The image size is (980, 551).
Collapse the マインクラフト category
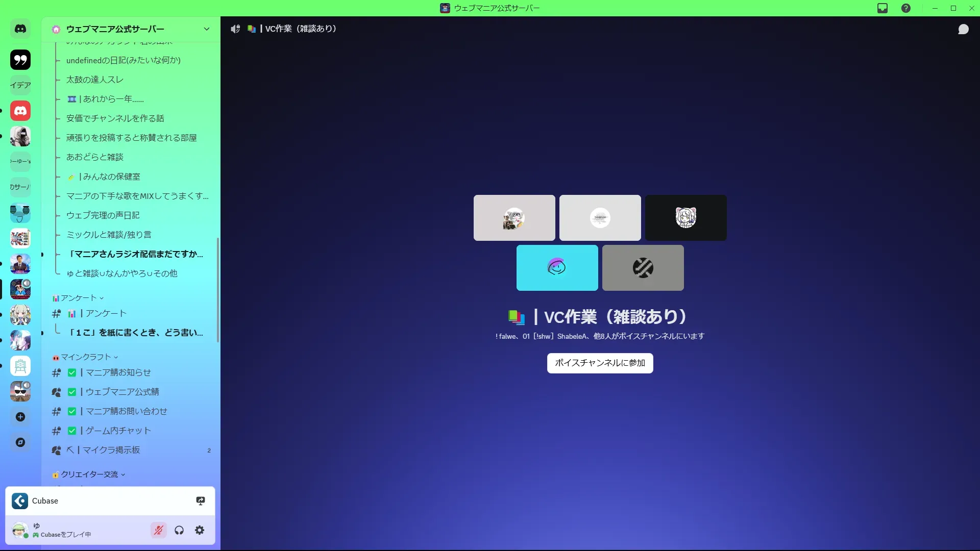pos(85,357)
